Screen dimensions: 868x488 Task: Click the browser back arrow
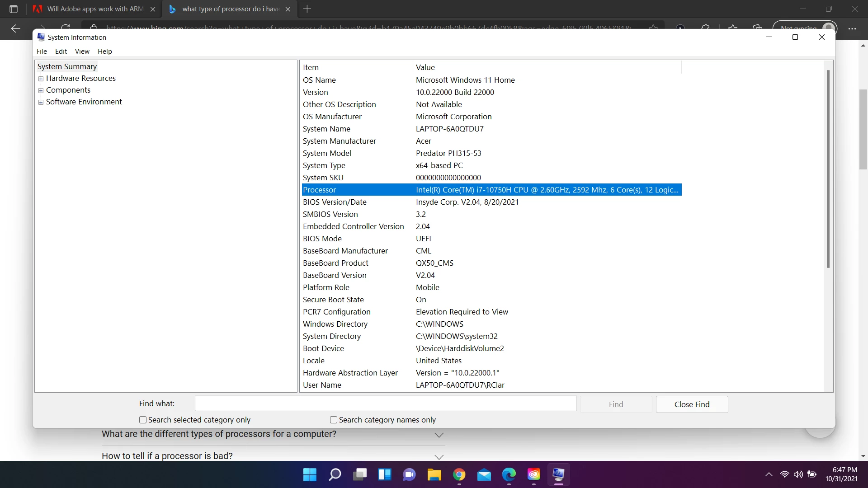pos(16,29)
